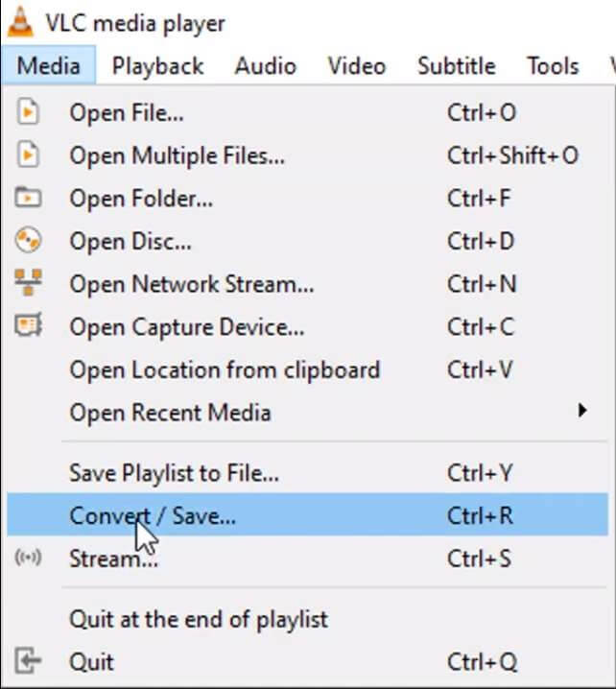Click the Open Capture Device icon
Image resolution: width=616 pixels, height=689 pixels.
pyautogui.click(x=29, y=327)
